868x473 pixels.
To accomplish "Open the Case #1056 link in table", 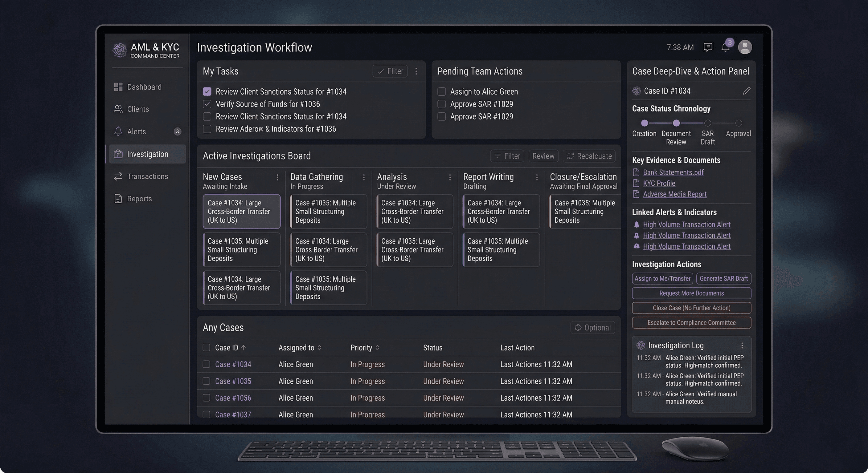I will (233, 398).
